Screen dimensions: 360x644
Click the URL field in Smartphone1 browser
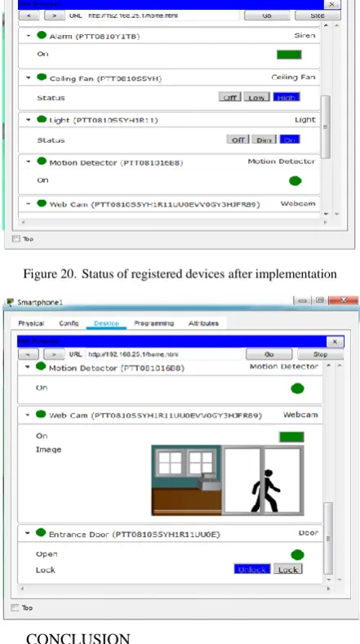[x=163, y=354]
